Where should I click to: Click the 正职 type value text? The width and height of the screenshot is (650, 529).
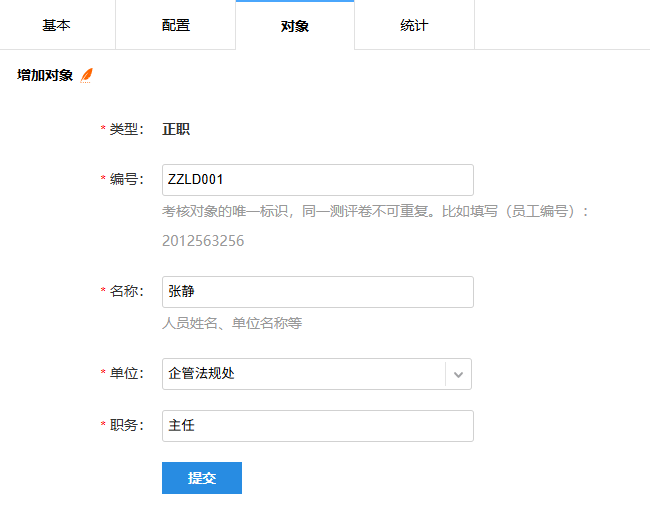[176, 129]
